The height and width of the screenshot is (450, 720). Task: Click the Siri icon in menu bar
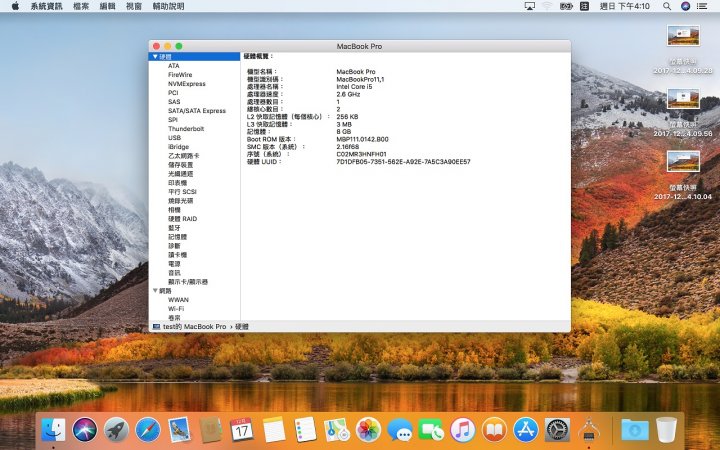[685, 6]
